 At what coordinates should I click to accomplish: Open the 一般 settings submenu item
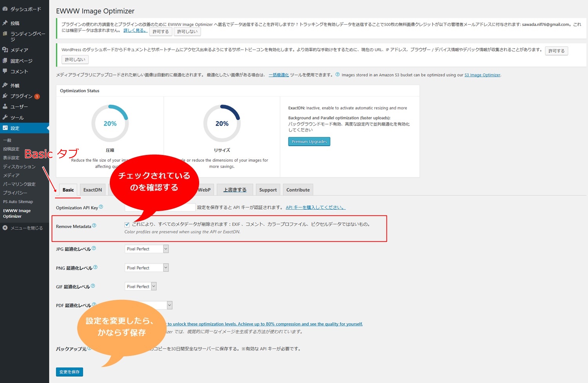[7, 140]
